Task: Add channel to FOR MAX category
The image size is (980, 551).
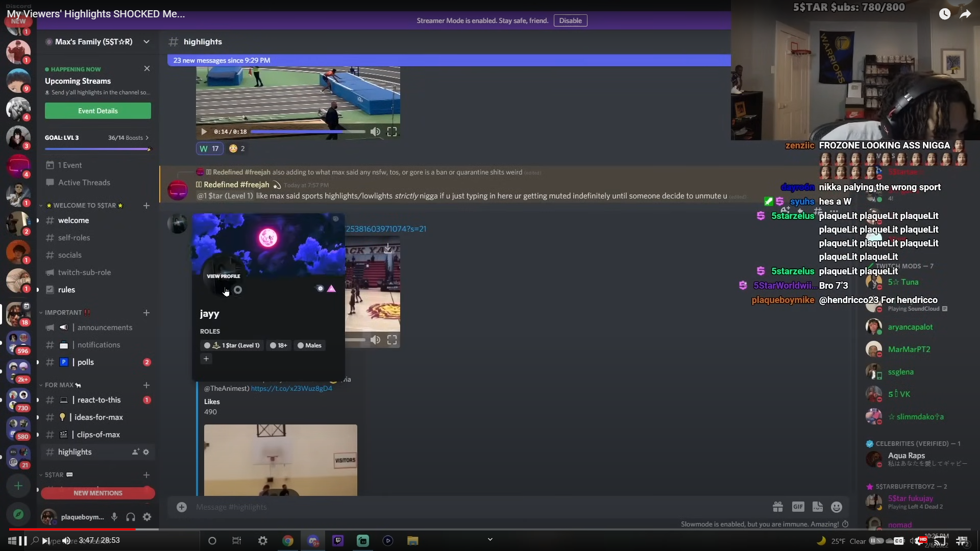Action: click(x=146, y=385)
